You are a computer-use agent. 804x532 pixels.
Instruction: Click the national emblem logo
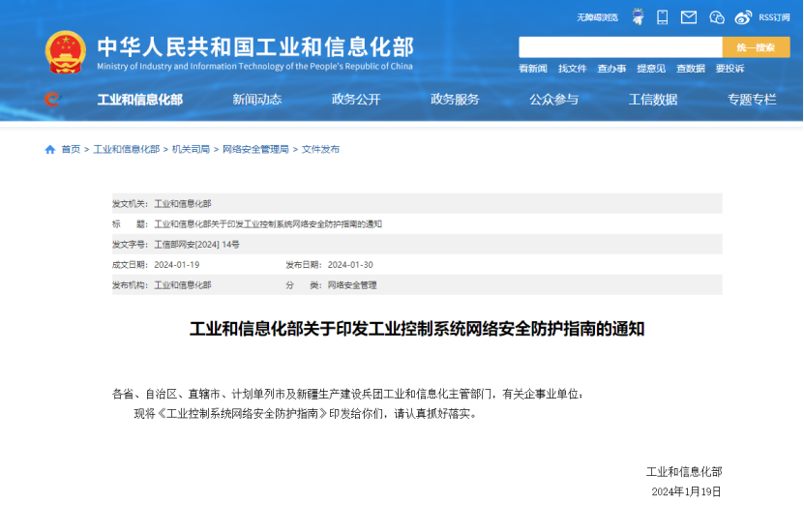click(66, 52)
